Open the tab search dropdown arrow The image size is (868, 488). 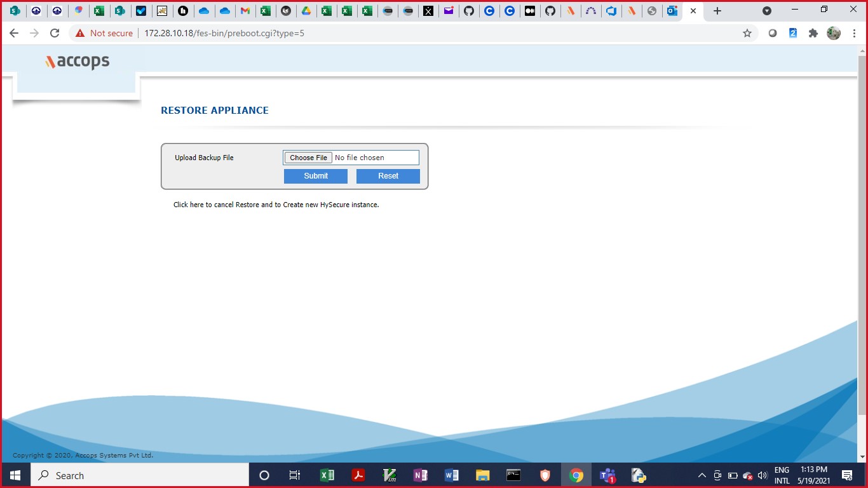pos(767,11)
